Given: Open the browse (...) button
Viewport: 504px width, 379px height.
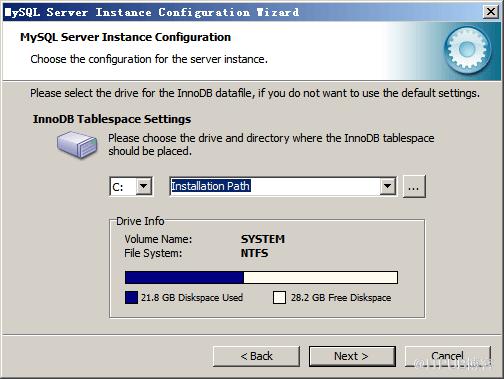Looking at the screenshot, I should tap(414, 187).
